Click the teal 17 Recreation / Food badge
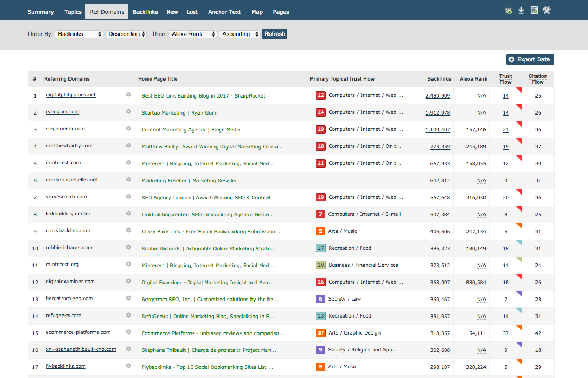The image size is (588, 378). 321,248
